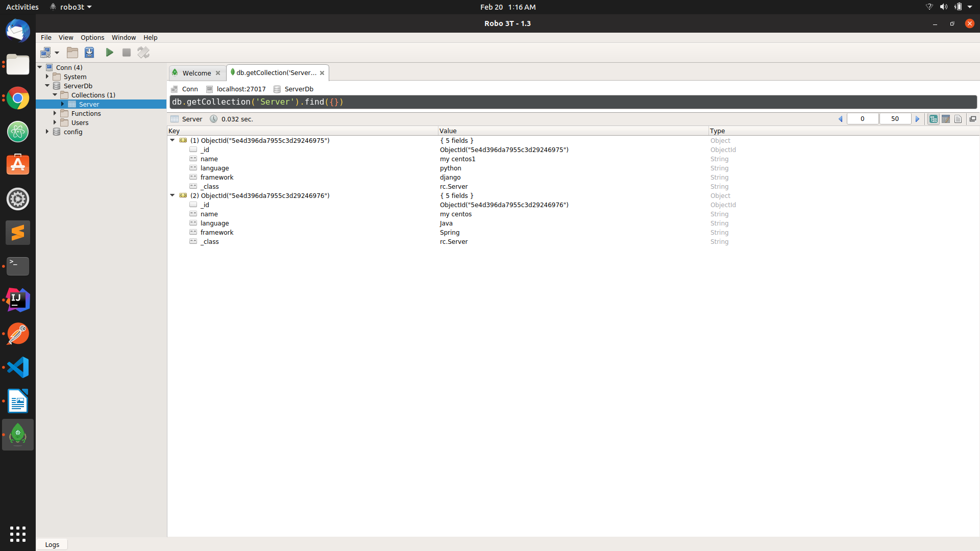980x551 pixels.
Task: Switch to the Welcome tab
Action: (196, 72)
